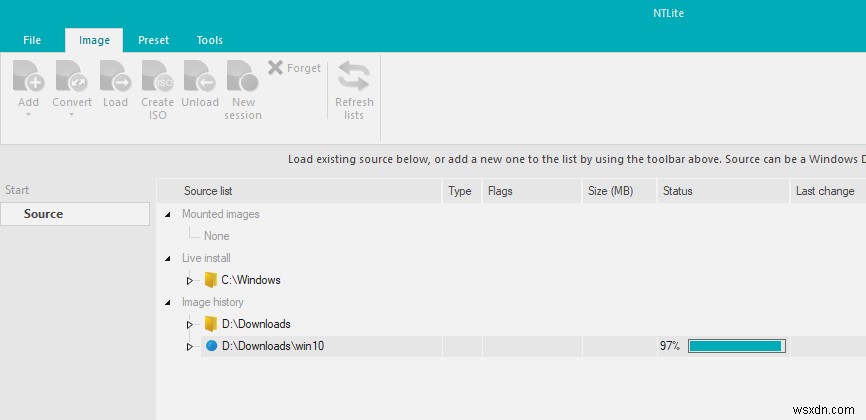Click the Load image toolbar icon
Image resolution: width=866 pixels, height=420 pixels.
(115, 76)
